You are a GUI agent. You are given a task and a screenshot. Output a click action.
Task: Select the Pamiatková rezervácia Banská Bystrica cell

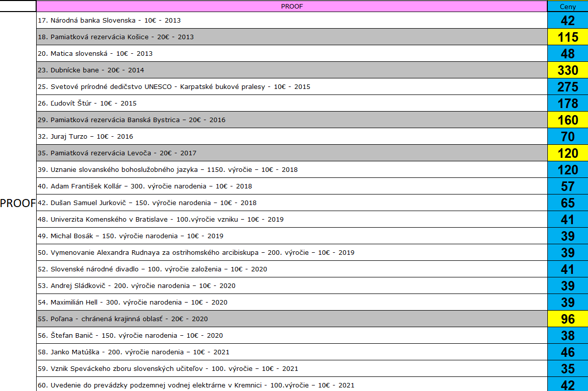coord(201,120)
